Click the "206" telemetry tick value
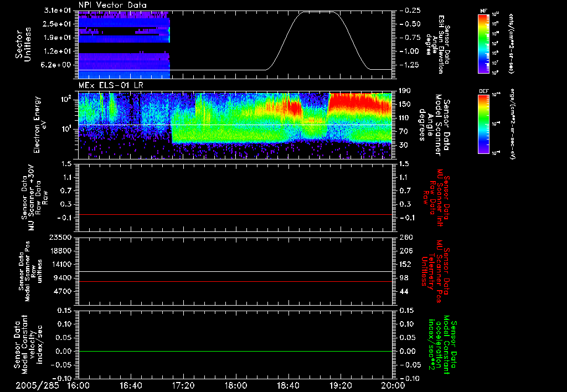The height and width of the screenshot is (392, 567). tap(405, 251)
